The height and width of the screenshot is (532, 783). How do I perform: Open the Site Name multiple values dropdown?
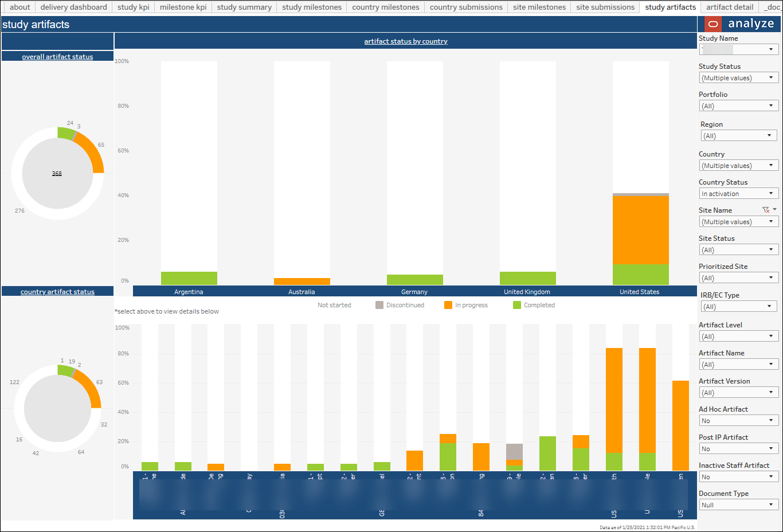pyautogui.click(x=738, y=222)
